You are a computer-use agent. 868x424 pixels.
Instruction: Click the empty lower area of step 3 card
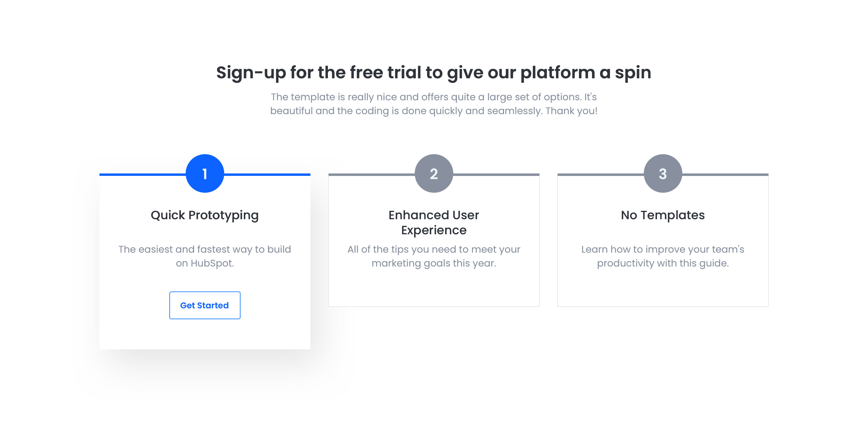pyautogui.click(x=663, y=288)
